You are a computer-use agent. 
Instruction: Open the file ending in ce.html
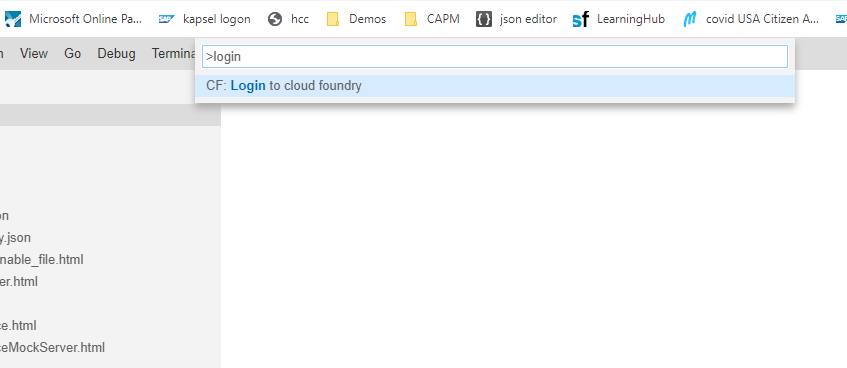tap(18, 325)
